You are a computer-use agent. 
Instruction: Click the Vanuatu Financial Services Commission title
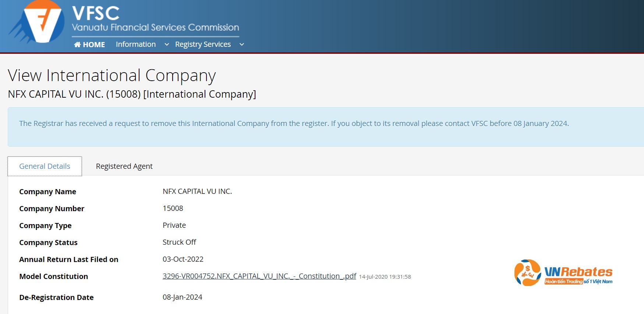tap(155, 27)
